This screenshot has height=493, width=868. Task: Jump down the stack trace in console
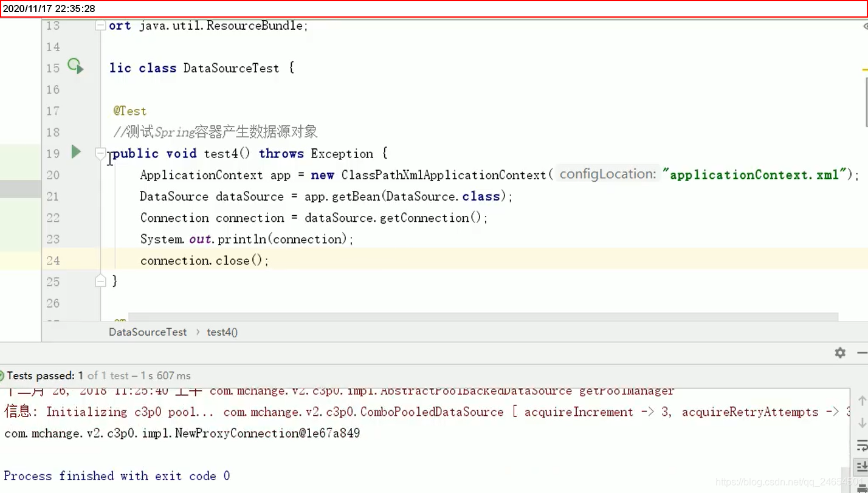(x=862, y=423)
